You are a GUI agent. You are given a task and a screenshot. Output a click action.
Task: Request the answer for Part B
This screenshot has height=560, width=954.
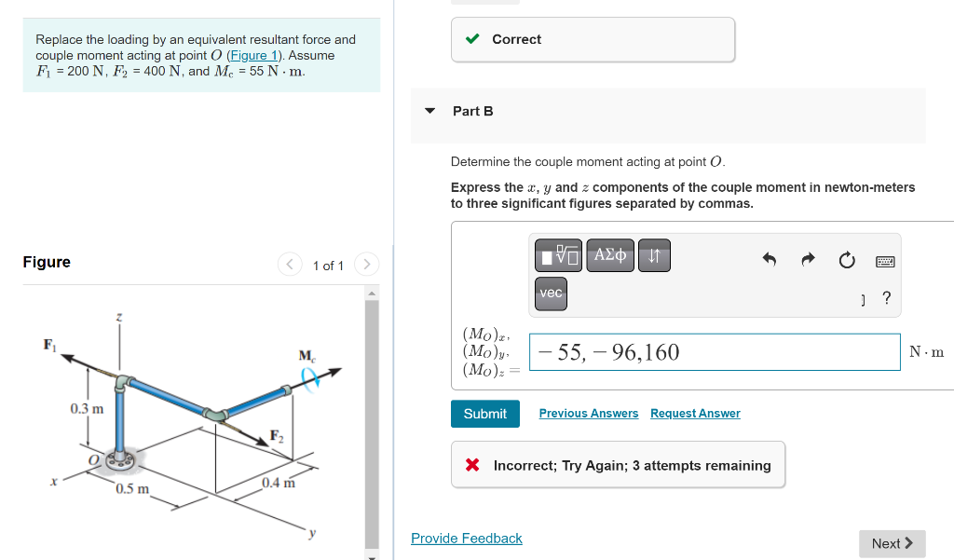(695, 413)
